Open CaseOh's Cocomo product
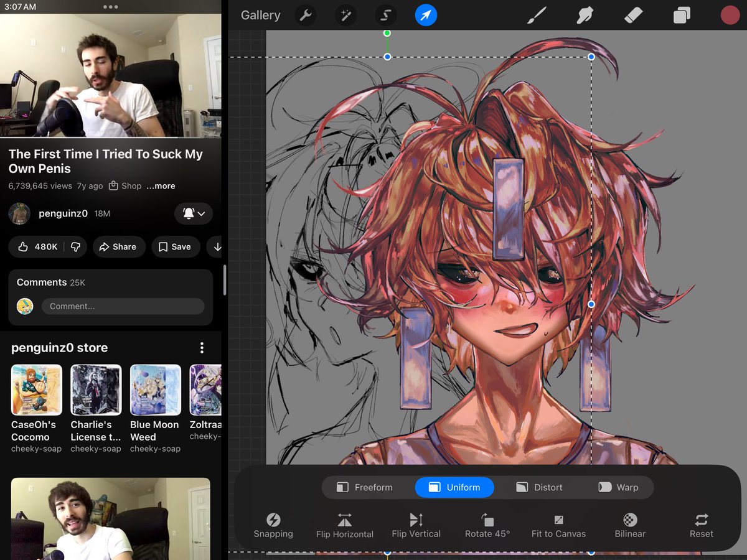The width and height of the screenshot is (747, 560). tap(37, 409)
